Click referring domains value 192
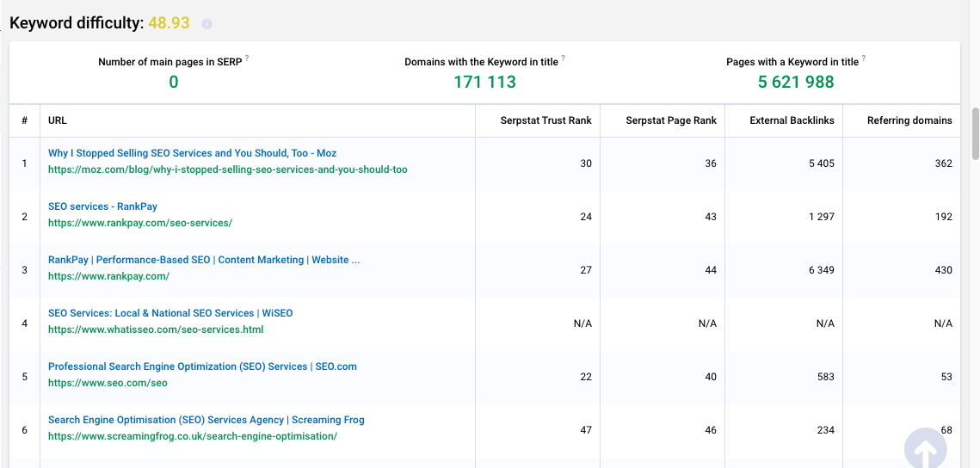Image resolution: width=980 pixels, height=468 pixels. pyautogui.click(x=944, y=217)
